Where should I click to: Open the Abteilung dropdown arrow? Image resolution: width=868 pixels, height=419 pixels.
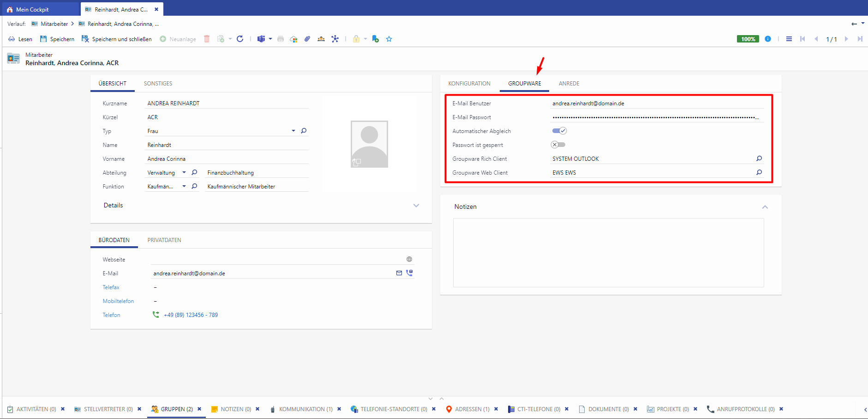[184, 172]
